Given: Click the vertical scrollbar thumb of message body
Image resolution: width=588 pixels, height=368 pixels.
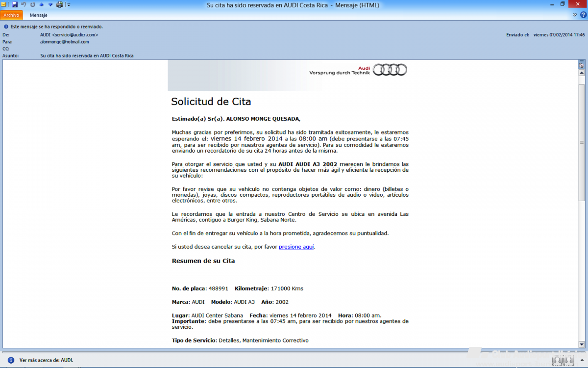Looking at the screenshot, I should coord(582,142).
